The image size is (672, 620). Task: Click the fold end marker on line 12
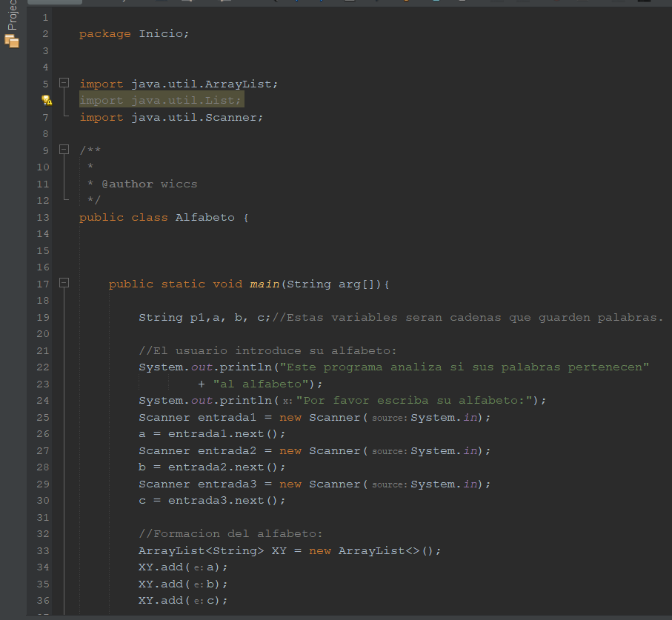[x=64, y=199]
